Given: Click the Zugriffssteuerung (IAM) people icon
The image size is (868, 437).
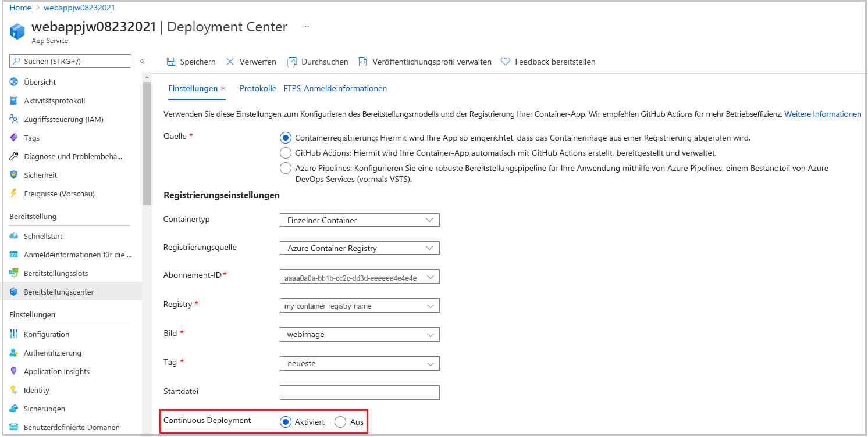Looking at the screenshot, I should point(14,119).
